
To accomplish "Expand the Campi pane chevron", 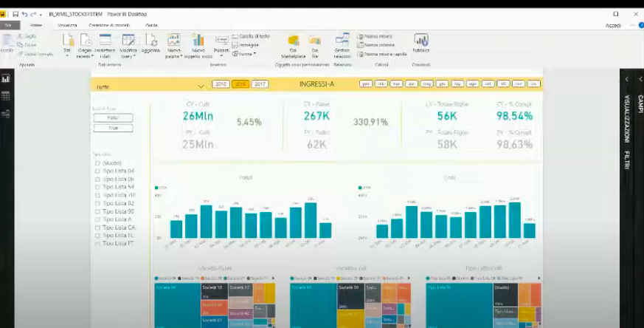I will [640, 79].
